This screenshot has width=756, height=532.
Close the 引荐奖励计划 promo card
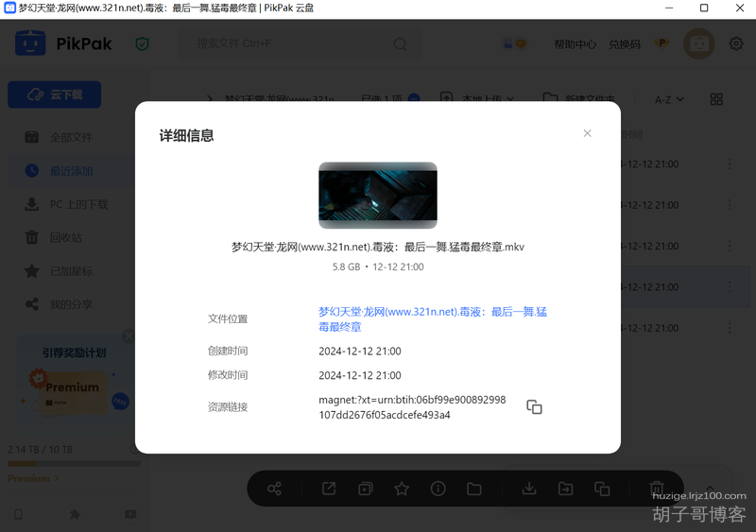[x=129, y=335]
